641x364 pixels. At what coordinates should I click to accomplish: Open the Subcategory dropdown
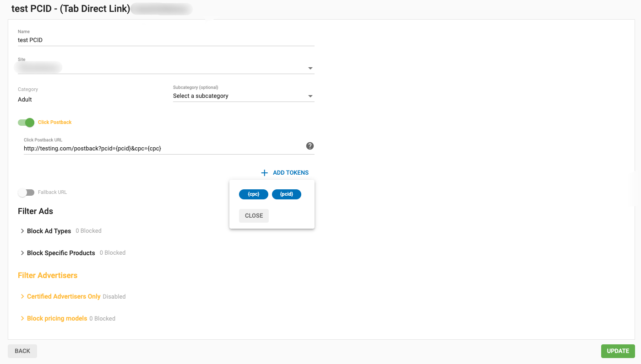[243, 96]
